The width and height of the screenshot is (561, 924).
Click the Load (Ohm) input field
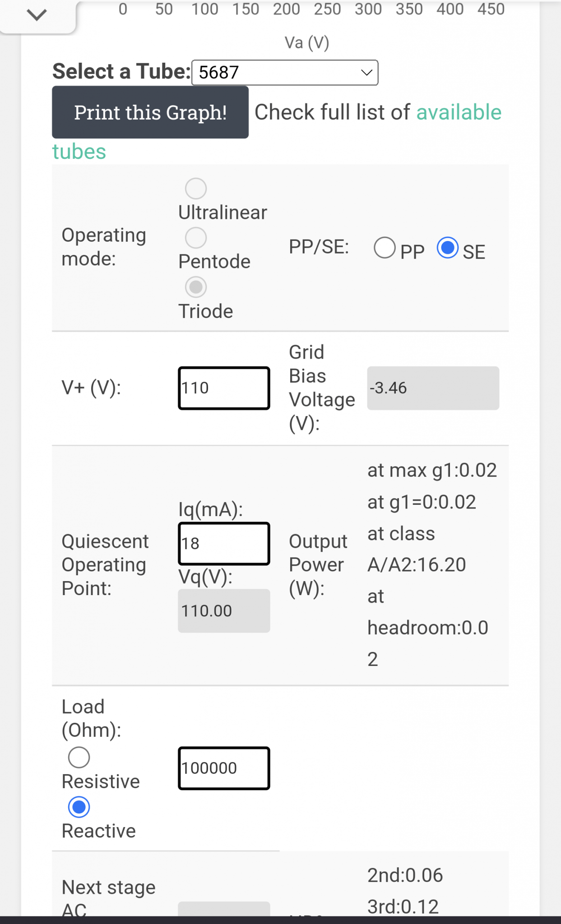click(224, 768)
